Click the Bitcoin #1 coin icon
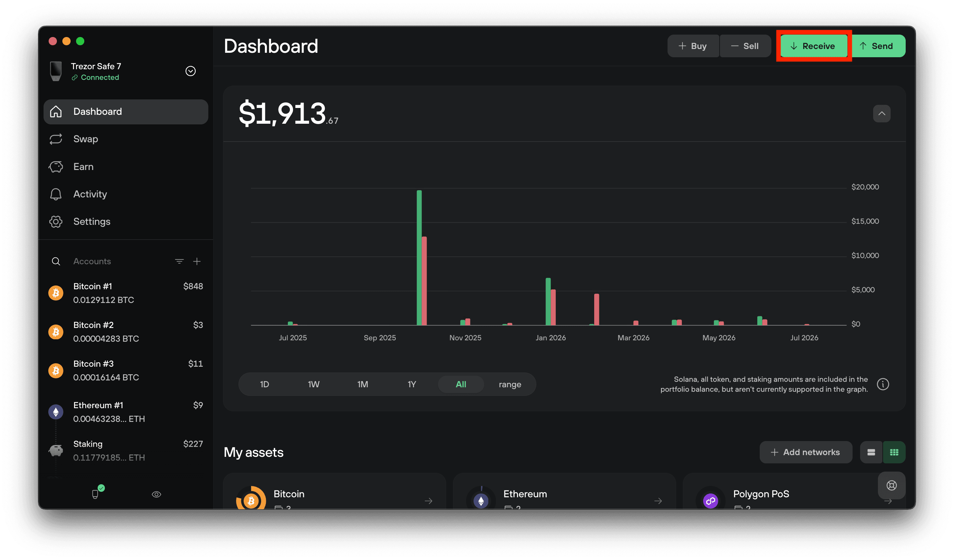This screenshot has width=954, height=560. click(x=56, y=293)
